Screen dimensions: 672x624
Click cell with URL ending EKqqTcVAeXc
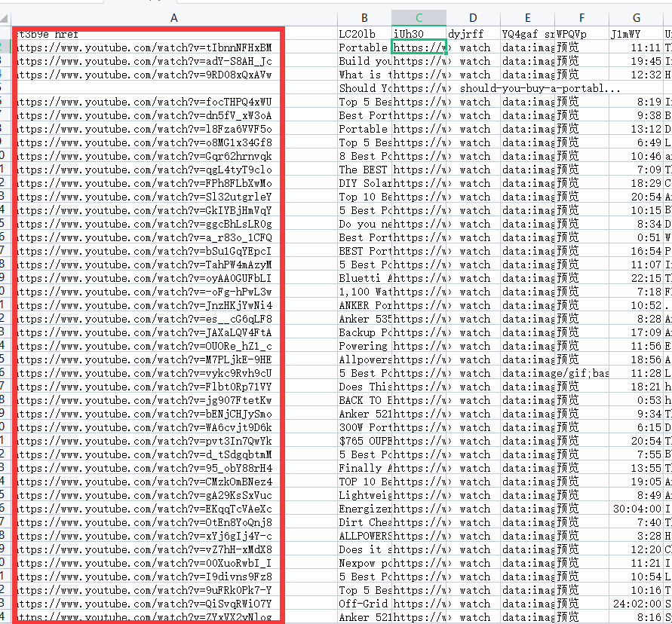[174, 509]
